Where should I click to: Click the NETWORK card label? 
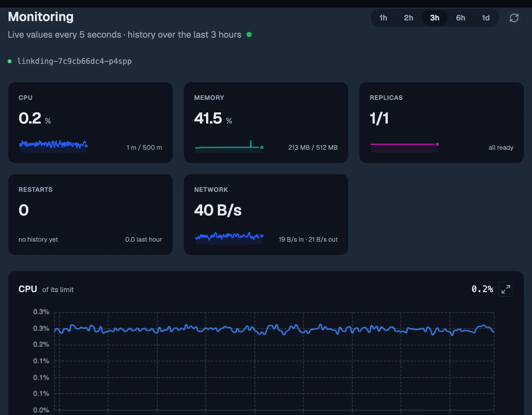211,190
